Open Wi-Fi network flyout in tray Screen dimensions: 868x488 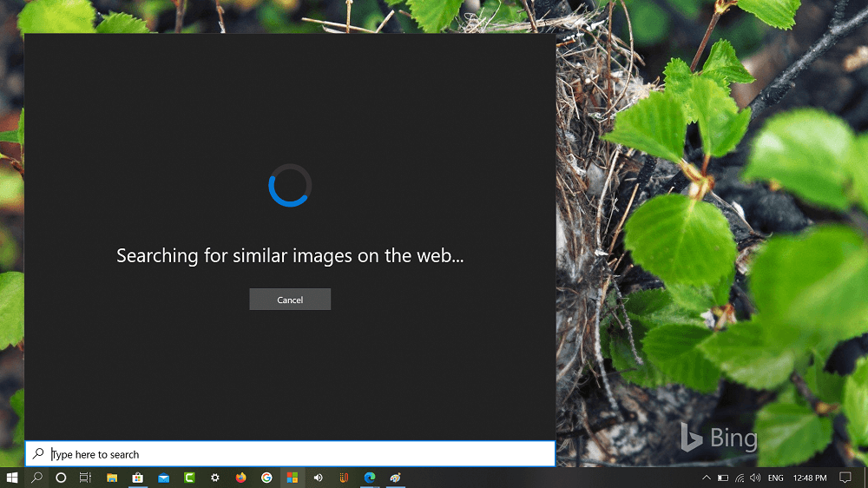739,478
